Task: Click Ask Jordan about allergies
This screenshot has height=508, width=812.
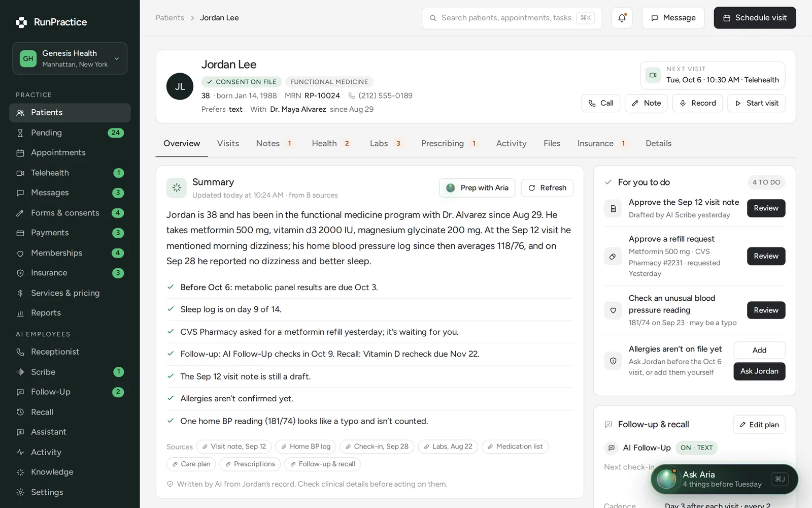Action: (759, 371)
